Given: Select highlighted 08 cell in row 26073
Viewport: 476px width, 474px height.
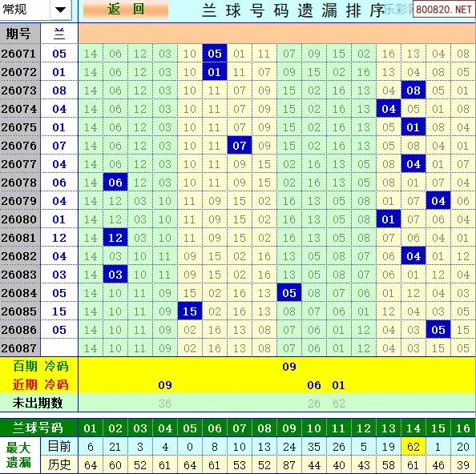Looking at the screenshot, I should click(x=413, y=90).
